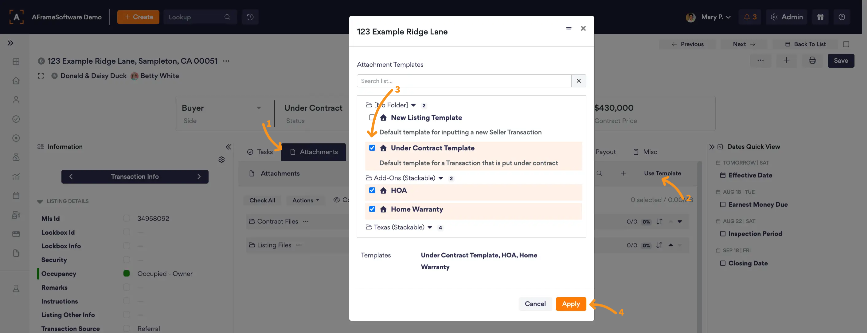
Task: Switch to the Tasks tab
Action: (260, 152)
